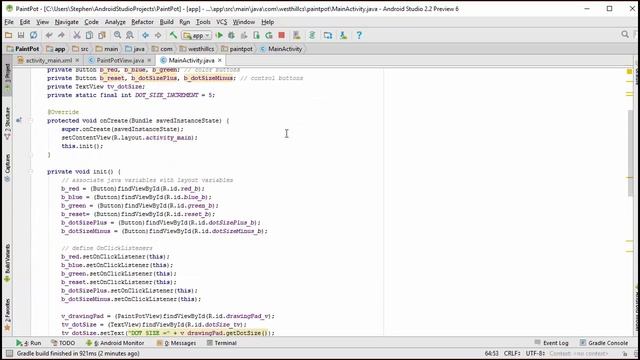Click the Paste toolbar icon
Image resolution: width=640 pixels, height=360 pixels.
(x=102, y=36)
